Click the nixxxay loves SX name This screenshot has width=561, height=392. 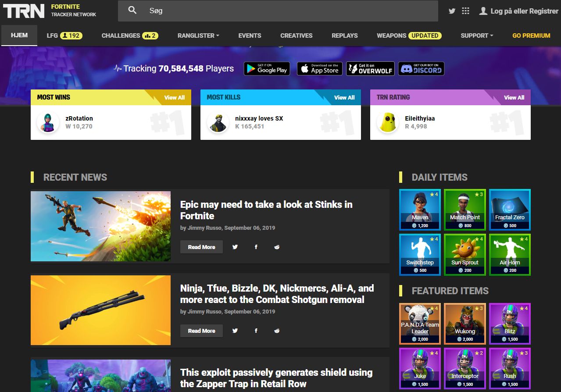pyautogui.click(x=259, y=118)
